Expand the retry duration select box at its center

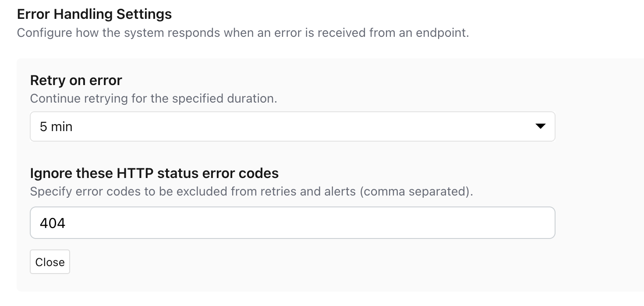click(x=292, y=127)
